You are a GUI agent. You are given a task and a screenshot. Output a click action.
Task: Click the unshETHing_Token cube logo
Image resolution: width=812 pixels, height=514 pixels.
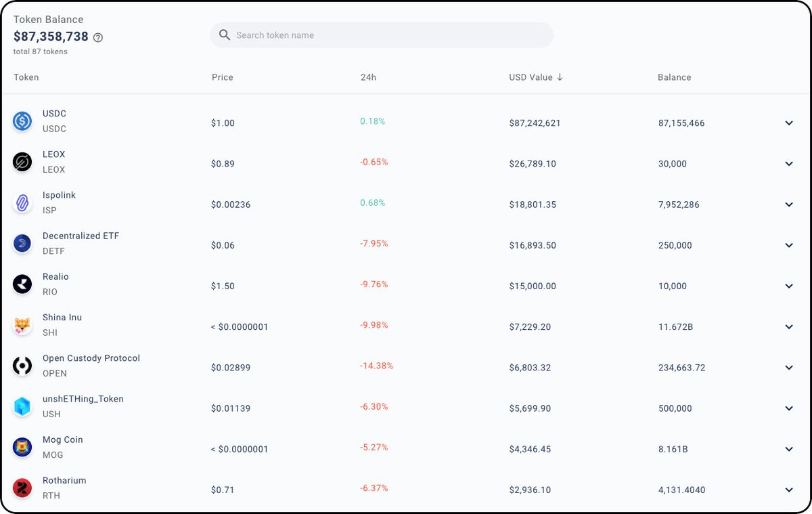click(22, 406)
